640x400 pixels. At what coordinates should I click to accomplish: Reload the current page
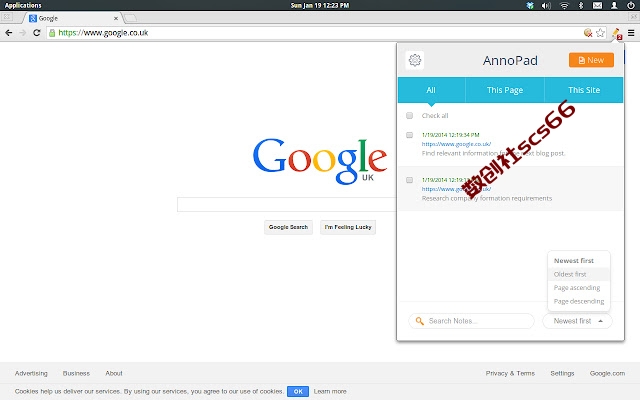(x=37, y=33)
